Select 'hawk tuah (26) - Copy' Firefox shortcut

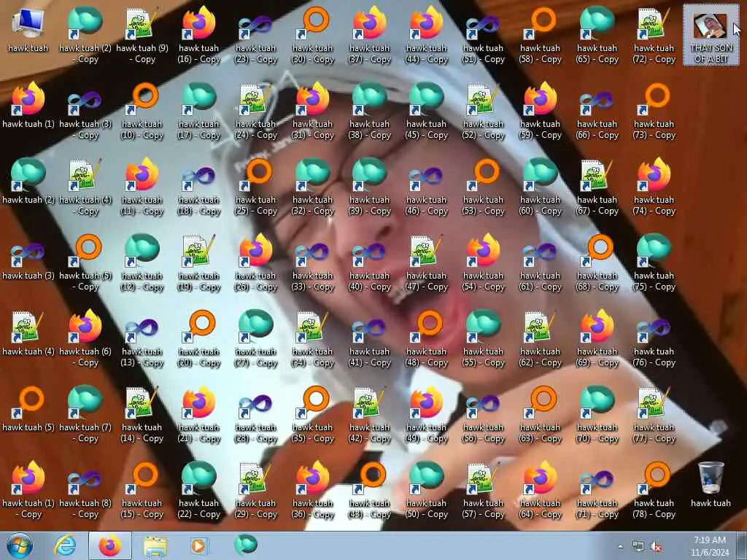pyautogui.click(x=256, y=262)
